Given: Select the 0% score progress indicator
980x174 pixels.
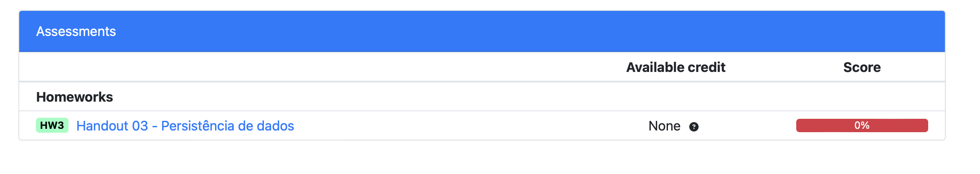Looking at the screenshot, I should pyautogui.click(x=861, y=125).
